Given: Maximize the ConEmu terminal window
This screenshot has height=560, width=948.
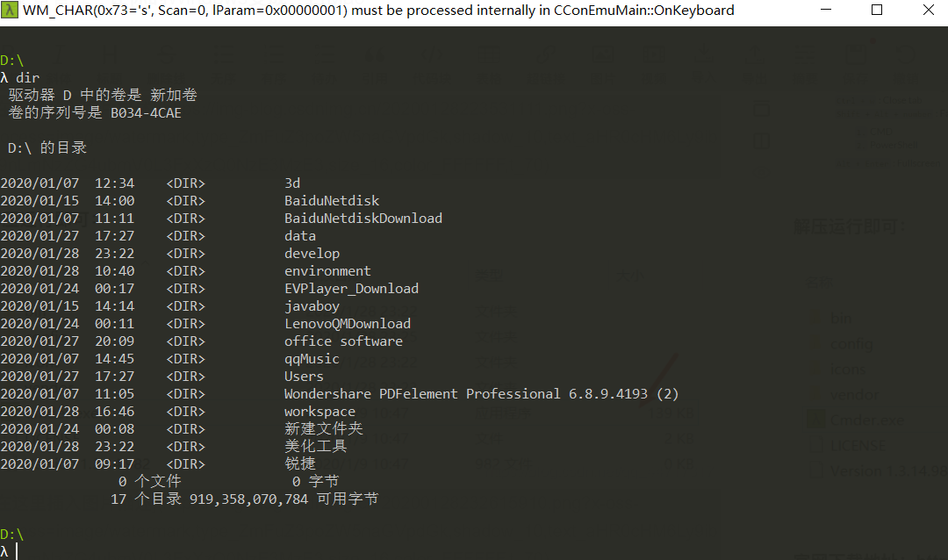Looking at the screenshot, I should point(877,11).
